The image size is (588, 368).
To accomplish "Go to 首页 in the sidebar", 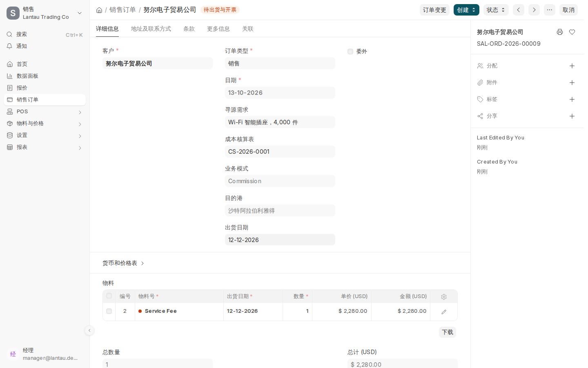I will [45, 64].
